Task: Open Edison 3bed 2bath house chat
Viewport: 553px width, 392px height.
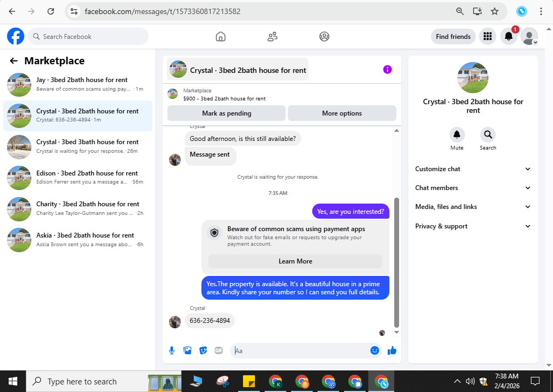Action: 78,178
